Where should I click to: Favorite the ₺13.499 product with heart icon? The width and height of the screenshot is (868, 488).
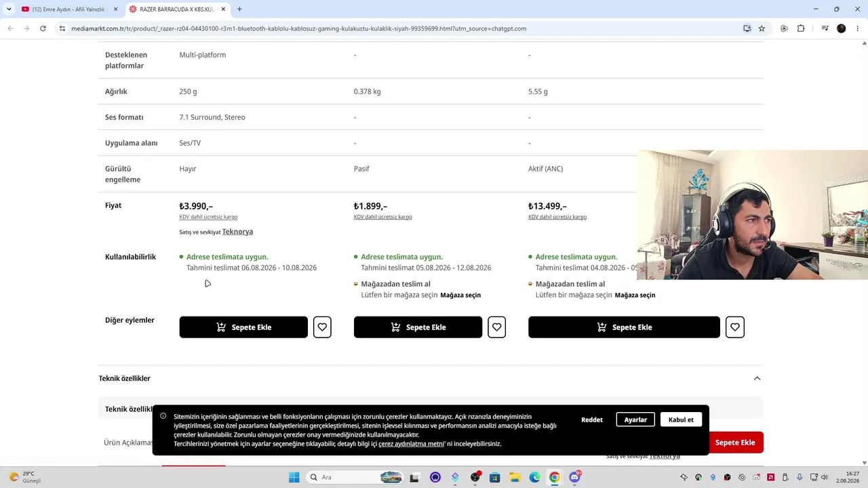pos(735,327)
